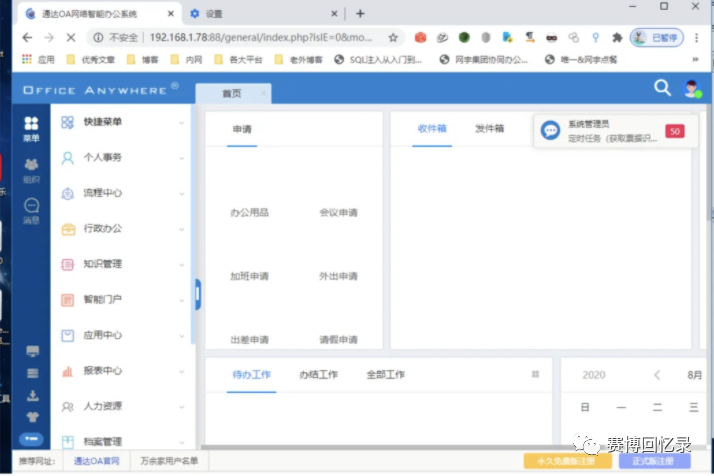Image resolution: width=714 pixels, height=476 pixels.
Task: Open 办公用品 application
Action: [x=250, y=213]
